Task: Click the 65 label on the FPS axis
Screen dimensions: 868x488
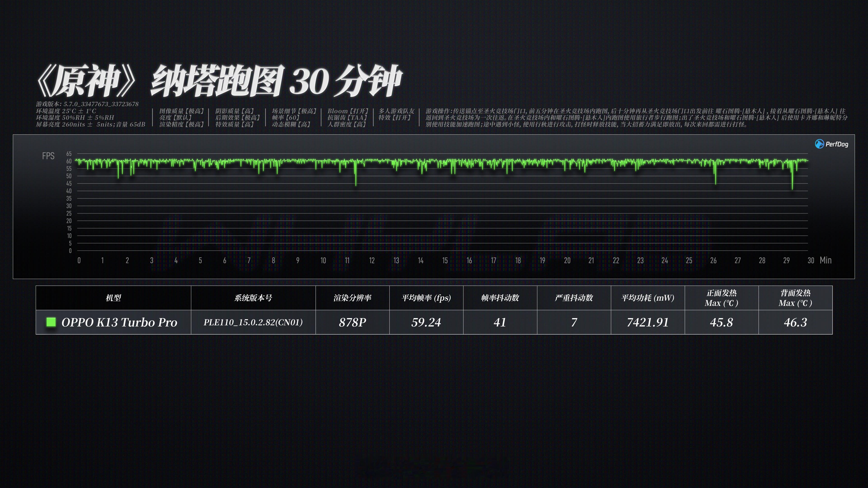Action: pos(69,154)
